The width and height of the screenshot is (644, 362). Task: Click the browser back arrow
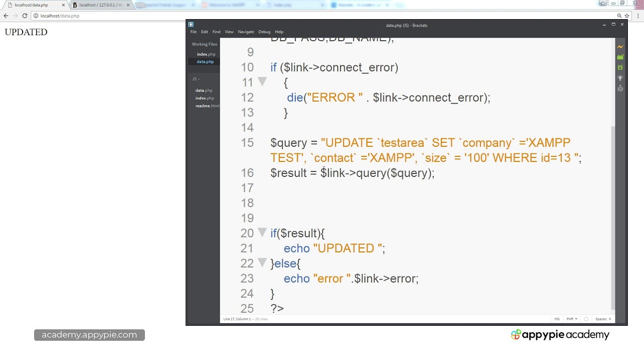tap(6, 16)
